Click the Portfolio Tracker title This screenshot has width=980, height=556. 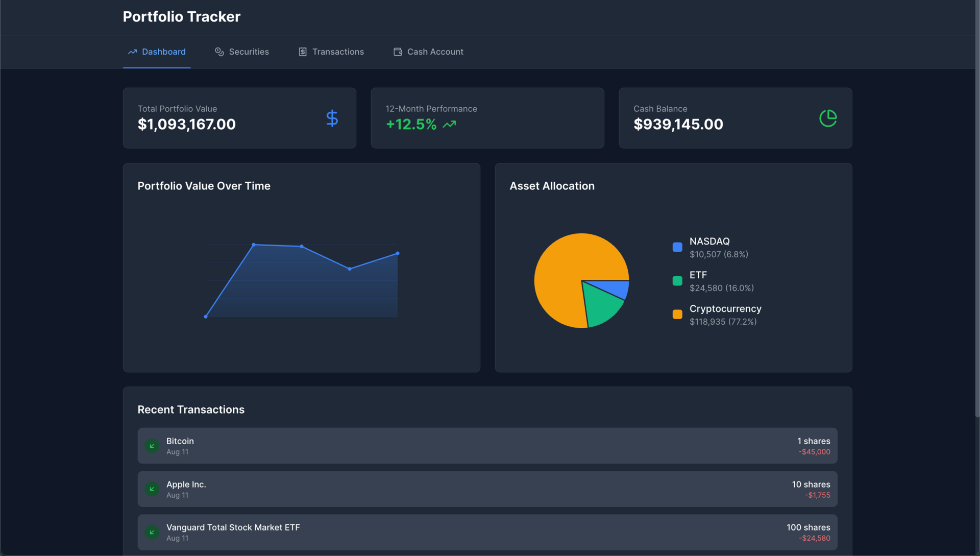point(181,16)
